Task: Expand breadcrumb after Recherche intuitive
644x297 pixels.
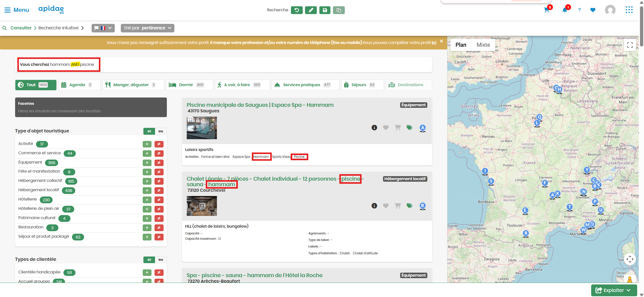Action: point(82,28)
